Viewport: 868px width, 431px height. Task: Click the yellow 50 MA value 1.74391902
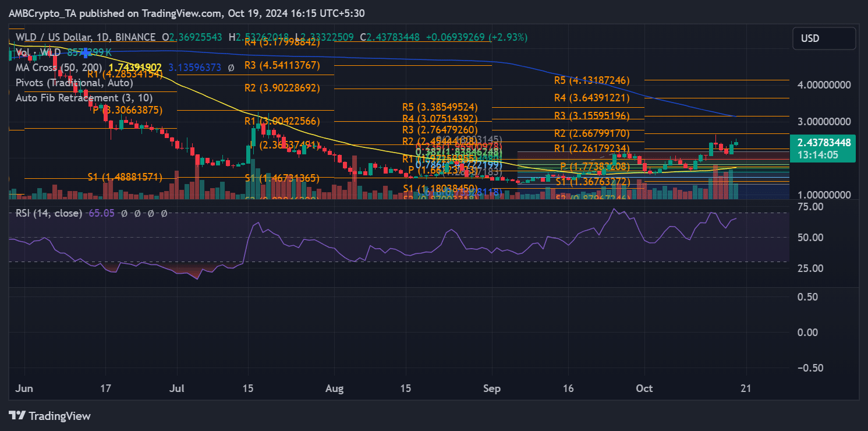(x=135, y=68)
